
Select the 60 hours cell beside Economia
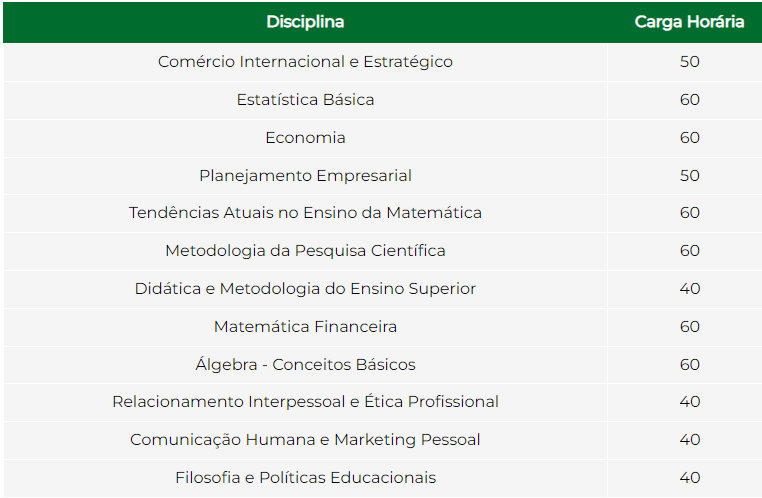[x=689, y=137]
